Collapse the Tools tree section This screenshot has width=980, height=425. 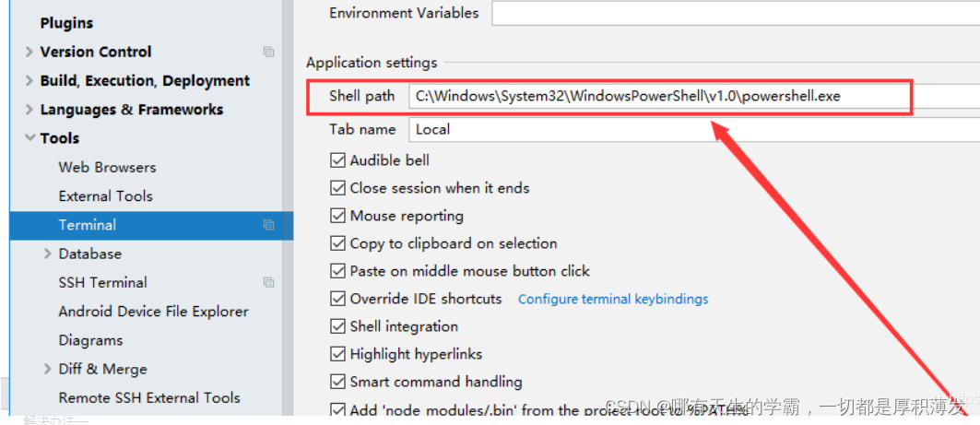point(30,137)
